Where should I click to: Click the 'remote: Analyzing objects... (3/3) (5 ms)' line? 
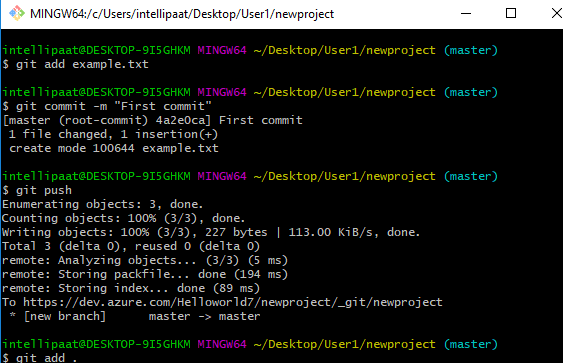(145, 260)
